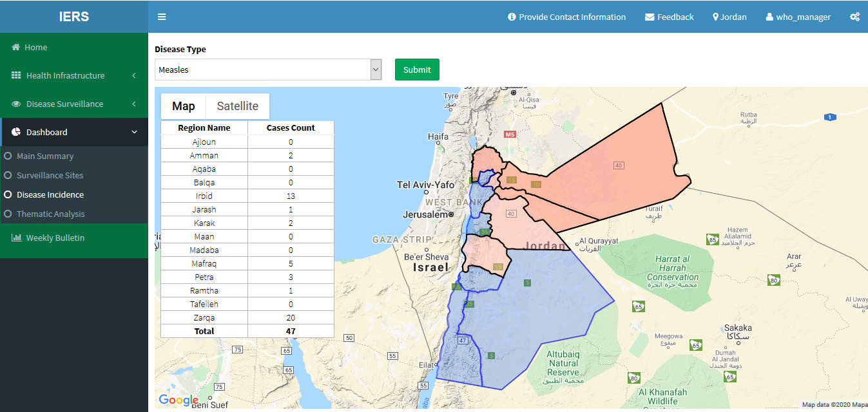
Task: Open the Home menu item
Action: (x=74, y=47)
